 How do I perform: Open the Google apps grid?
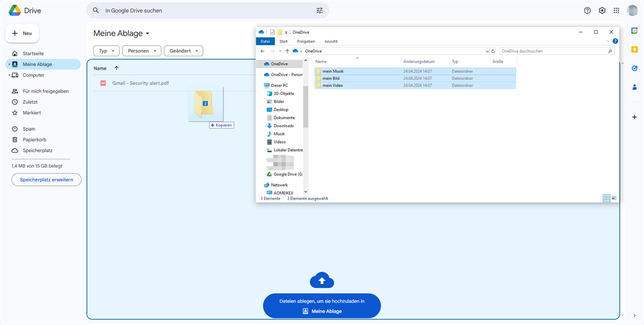(617, 11)
